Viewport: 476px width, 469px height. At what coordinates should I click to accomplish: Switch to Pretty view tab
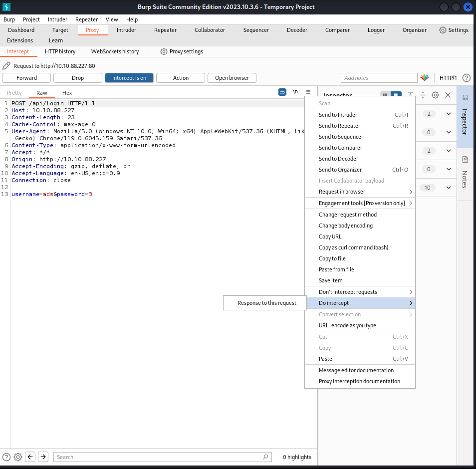[x=14, y=93]
